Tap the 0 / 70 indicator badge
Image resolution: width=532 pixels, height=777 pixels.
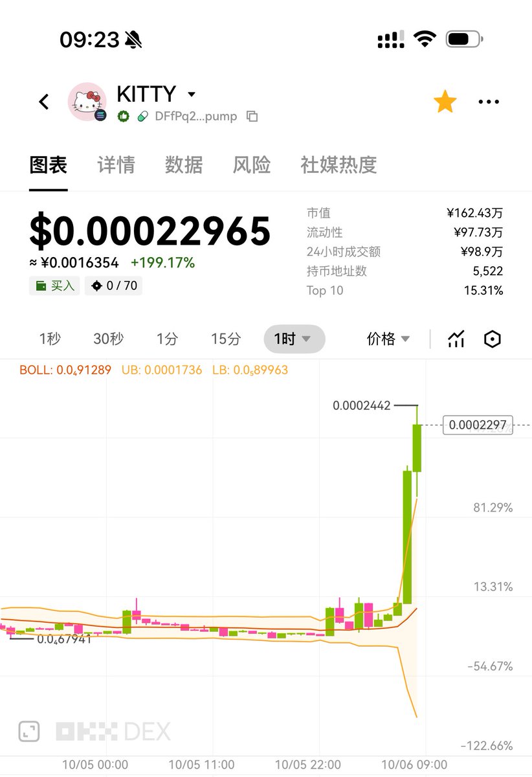[114, 286]
